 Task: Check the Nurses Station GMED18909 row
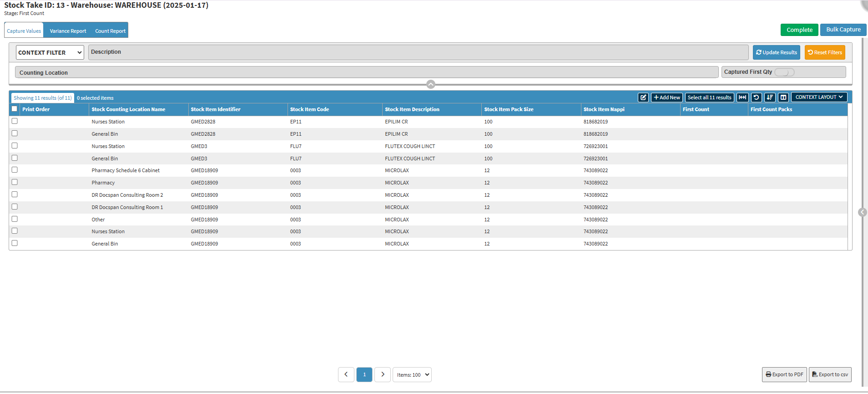point(15,231)
